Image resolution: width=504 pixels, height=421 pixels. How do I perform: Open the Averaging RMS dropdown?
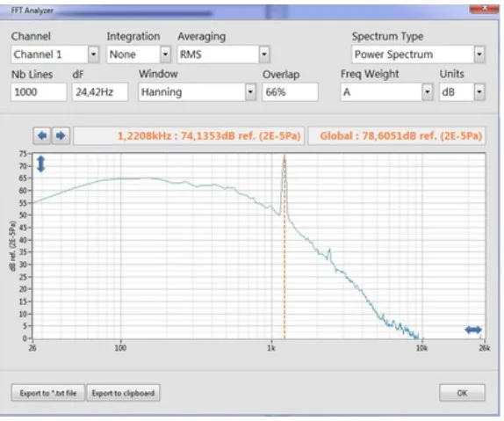pyautogui.click(x=264, y=54)
